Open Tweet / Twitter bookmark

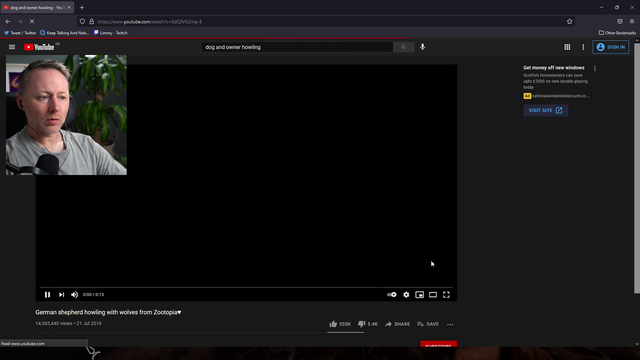[x=20, y=33]
